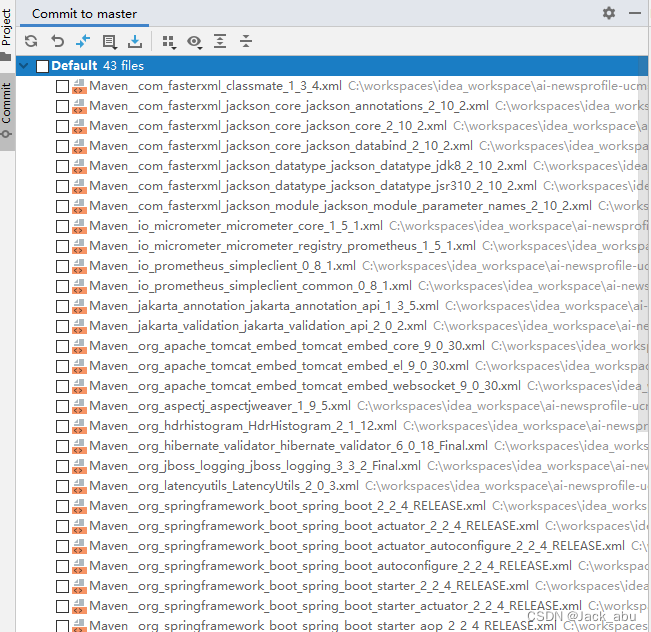651x632 pixels.
Task: Check jackson_databind_2_10_2.xml checkbox
Action: point(62,146)
